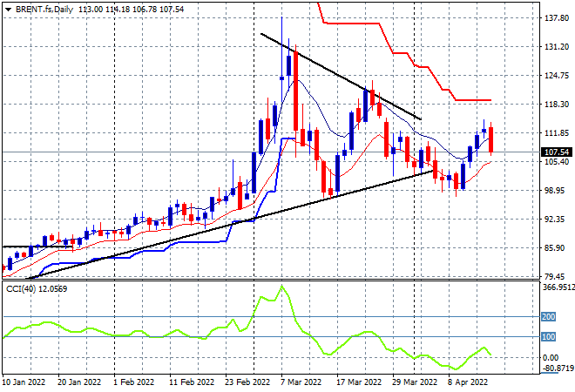Click the 366.9512 CCI scale label
Viewport: 575px width, 392px height.
coord(558,287)
